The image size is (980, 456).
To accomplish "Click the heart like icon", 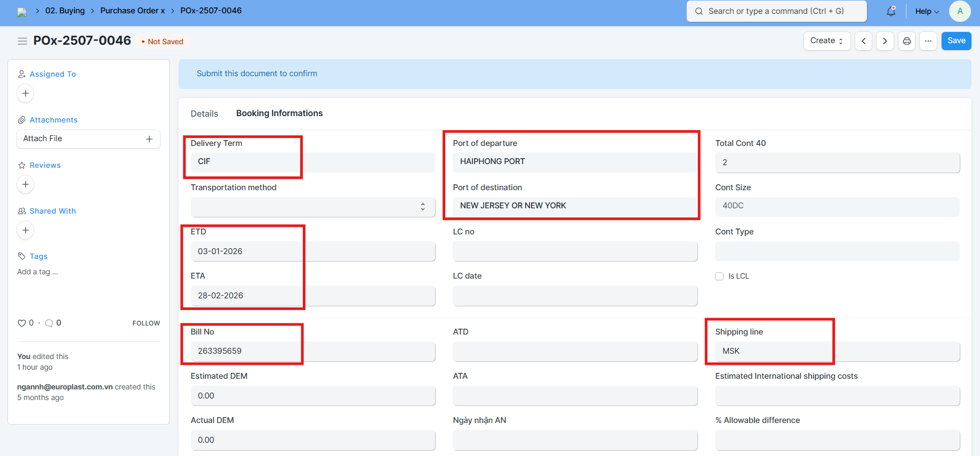I will pyautogui.click(x=22, y=323).
